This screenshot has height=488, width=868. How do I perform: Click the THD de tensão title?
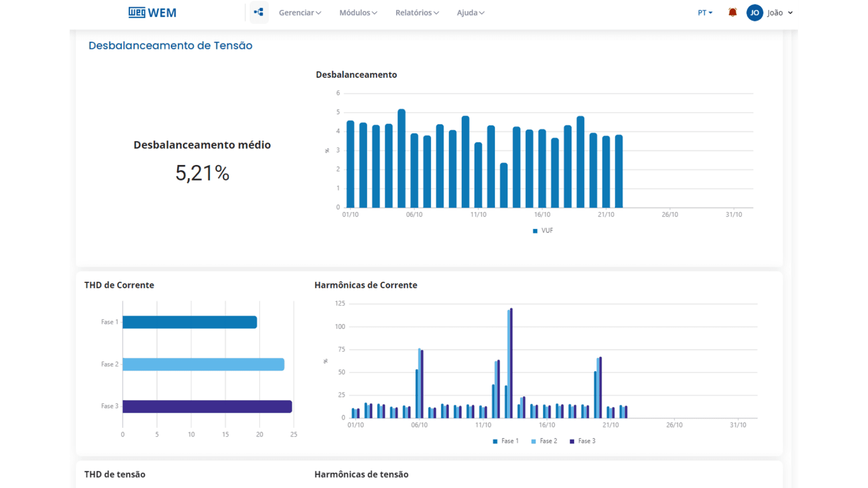pyautogui.click(x=115, y=474)
